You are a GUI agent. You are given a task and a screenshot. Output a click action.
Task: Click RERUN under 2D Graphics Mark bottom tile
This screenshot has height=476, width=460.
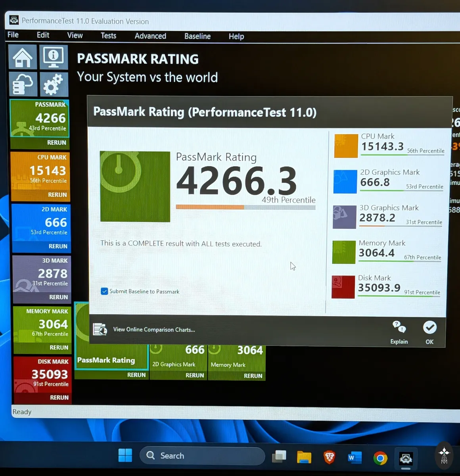[195, 375]
